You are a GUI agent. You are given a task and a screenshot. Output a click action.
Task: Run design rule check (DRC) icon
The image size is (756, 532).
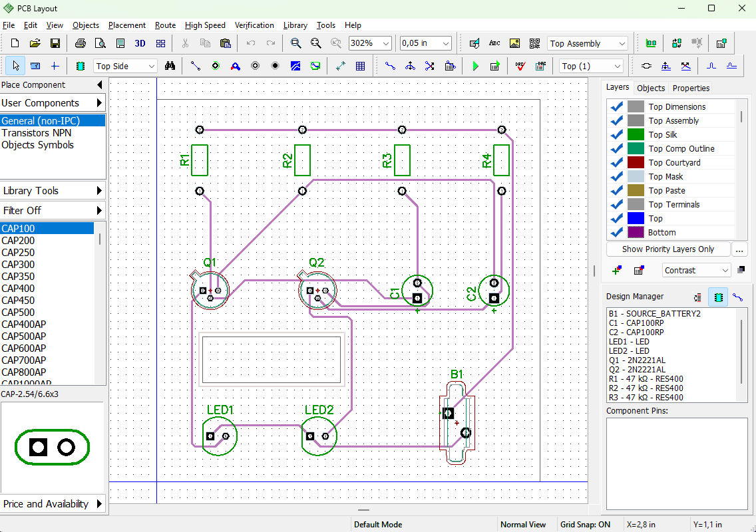point(520,66)
